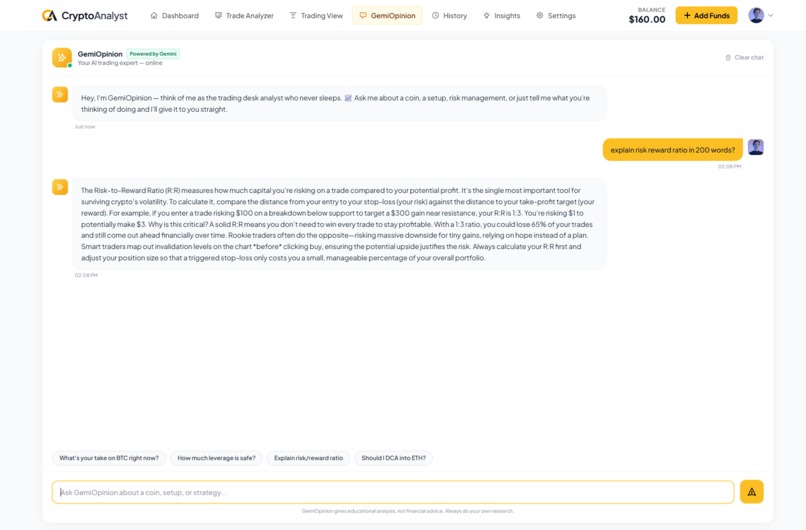The image size is (806, 530).
Task: Select the 'explain risk reward ratio' message bubble
Action: click(672, 150)
